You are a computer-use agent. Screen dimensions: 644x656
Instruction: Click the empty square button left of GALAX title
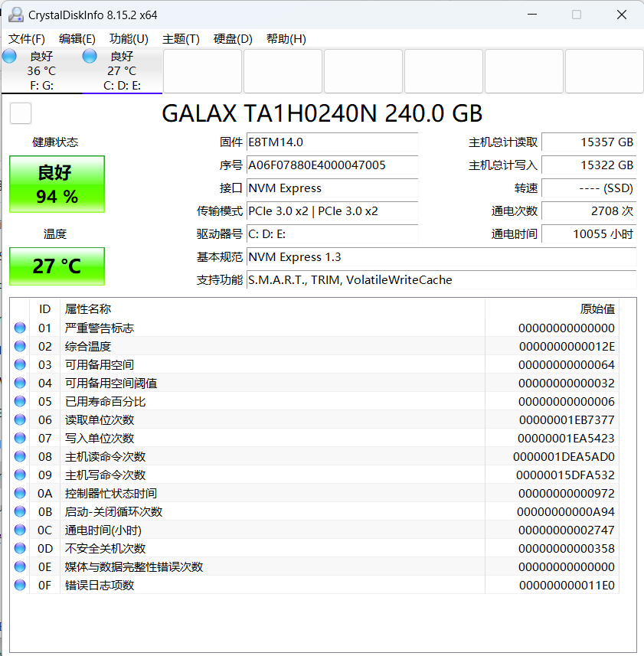click(x=21, y=113)
